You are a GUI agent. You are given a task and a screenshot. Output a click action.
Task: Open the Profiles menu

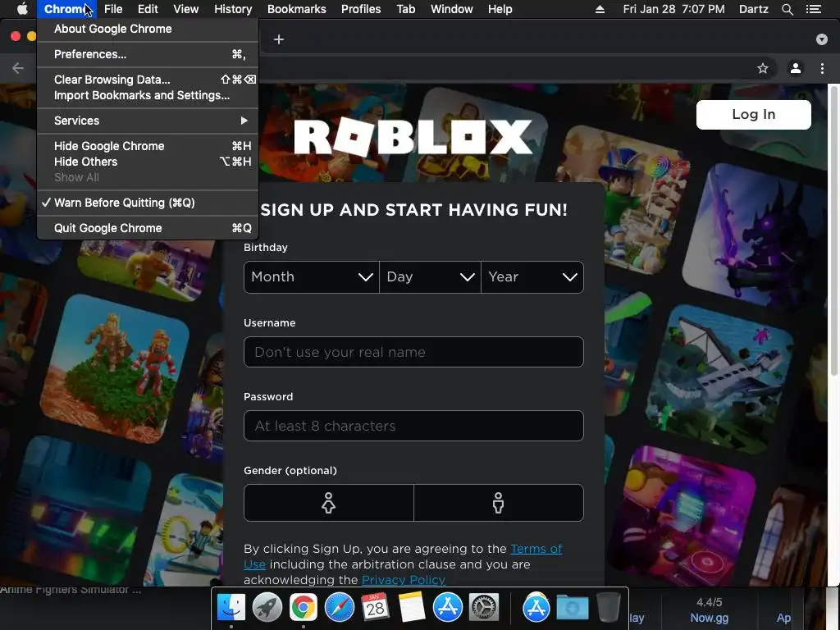[x=361, y=9]
